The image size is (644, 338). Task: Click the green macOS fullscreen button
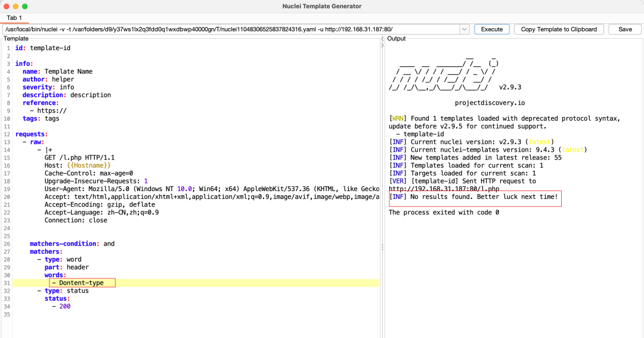[24, 6]
